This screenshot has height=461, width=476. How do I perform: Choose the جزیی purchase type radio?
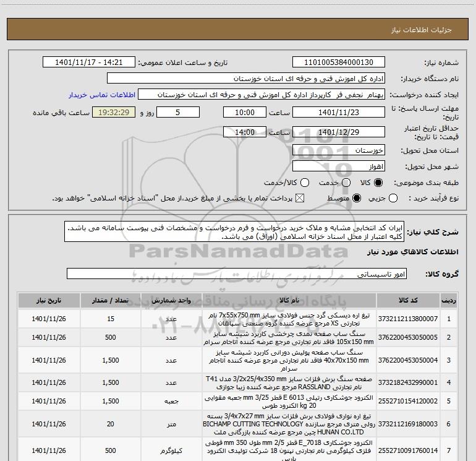(x=393, y=199)
